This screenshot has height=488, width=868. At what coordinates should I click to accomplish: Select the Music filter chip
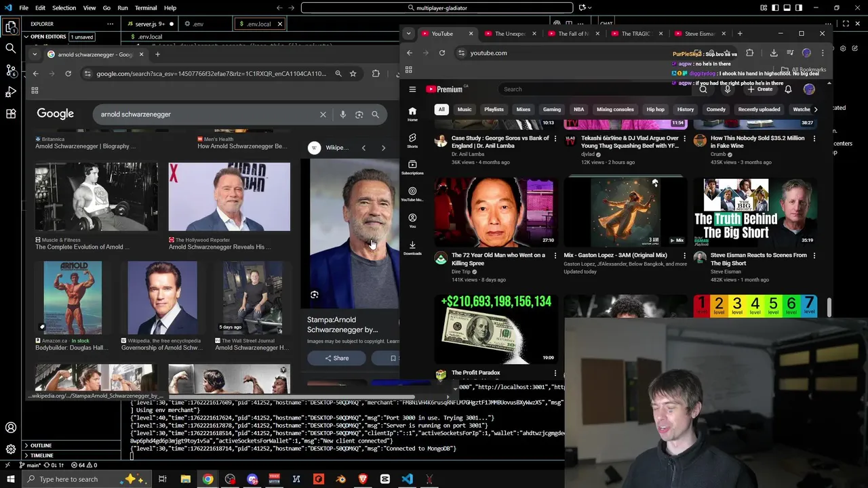[465, 109]
